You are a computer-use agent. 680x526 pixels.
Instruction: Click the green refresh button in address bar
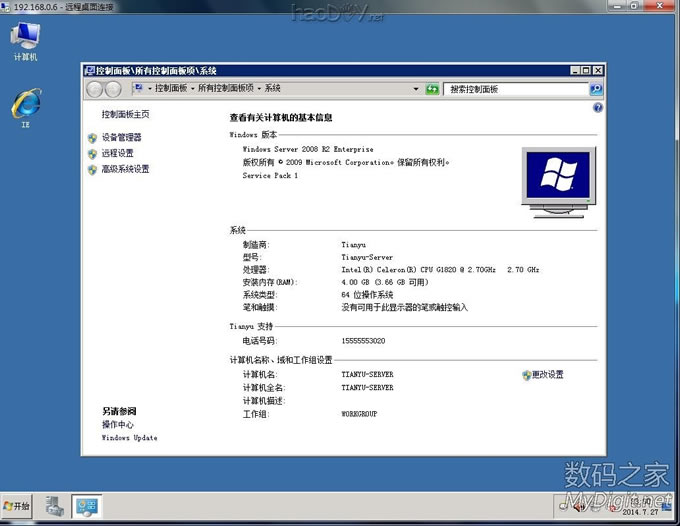pos(432,89)
